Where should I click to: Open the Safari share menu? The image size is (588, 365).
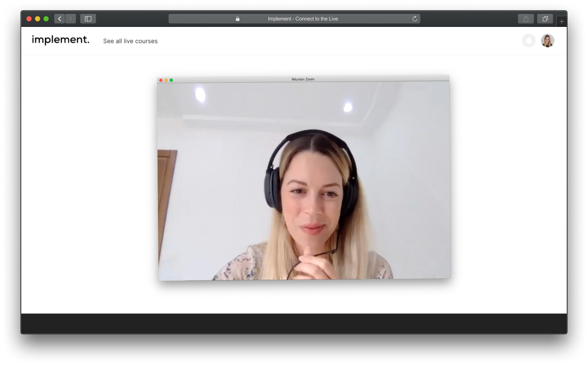526,19
